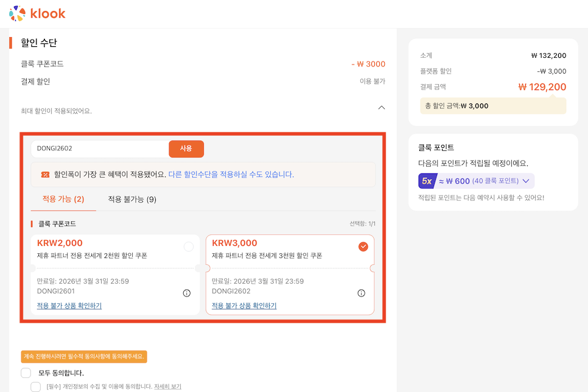588x392 pixels.
Task: Check the 모두 동의합니다 checkbox
Action: click(26, 373)
